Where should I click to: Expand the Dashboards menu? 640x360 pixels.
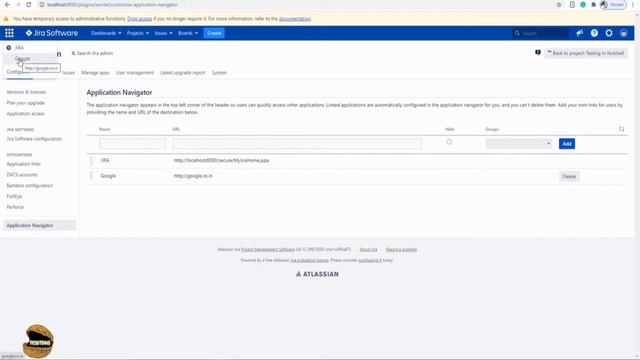pyautogui.click(x=106, y=33)
